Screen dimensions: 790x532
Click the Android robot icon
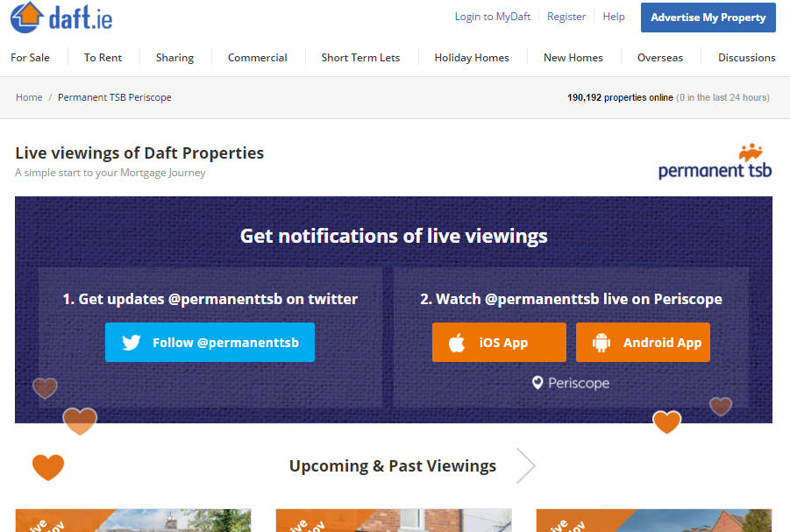(601, 343)
